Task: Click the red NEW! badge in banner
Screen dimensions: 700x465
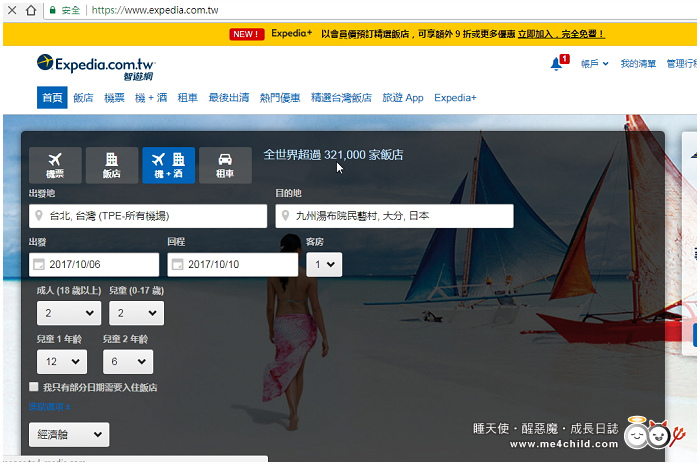Action: coord(247,34)
